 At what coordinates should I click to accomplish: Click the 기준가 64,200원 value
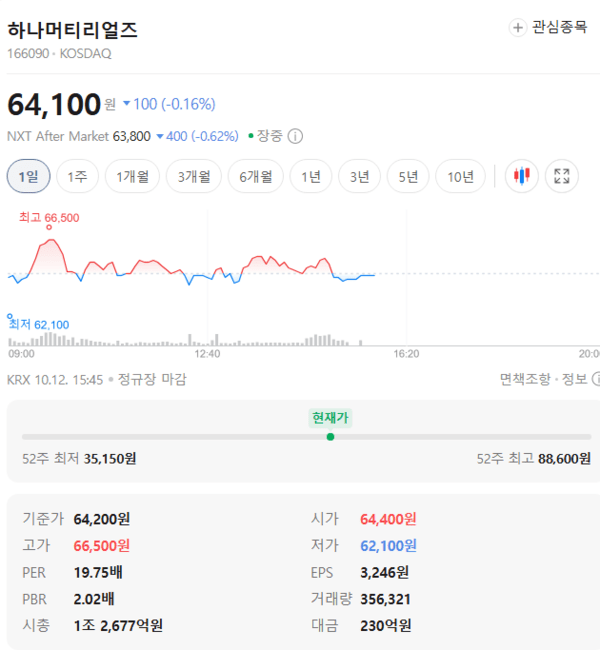point(102,519)
